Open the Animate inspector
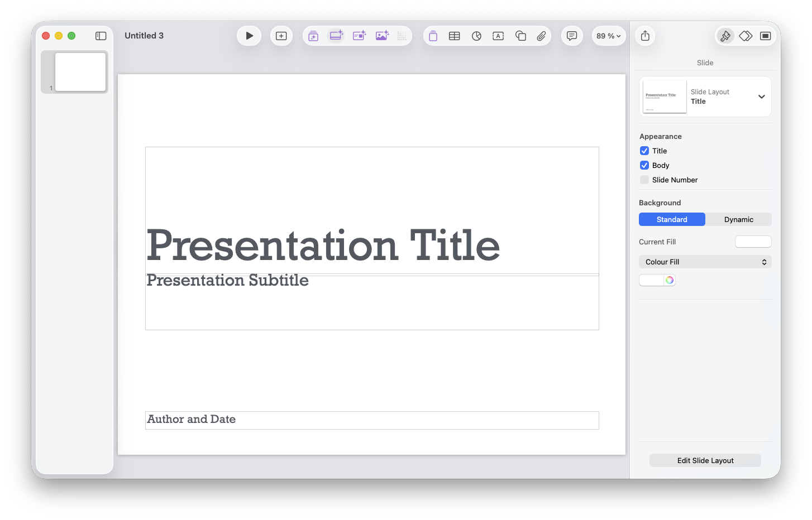Image resolution: width=812 pixels, height=520 pixels. point(746,36)
